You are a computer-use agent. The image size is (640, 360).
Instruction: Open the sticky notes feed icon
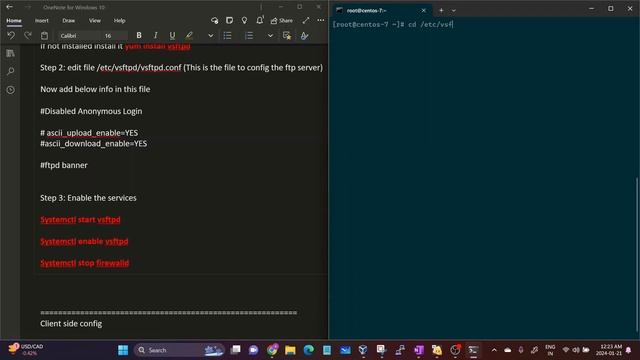coord(229,20)
